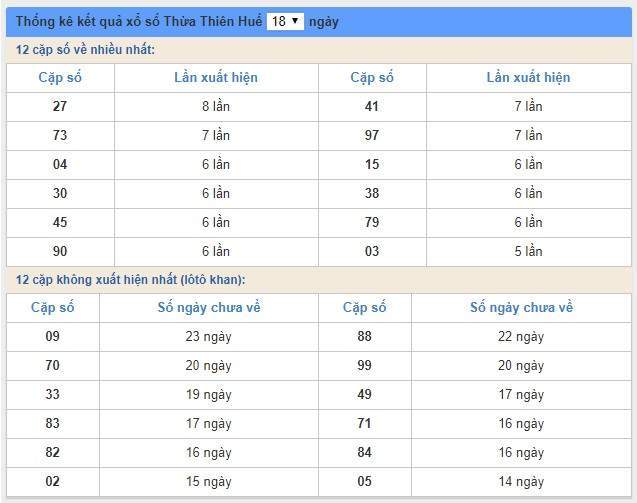Open the 18 ngày dropdown selector
637x503 pixels.
point(285,21)
